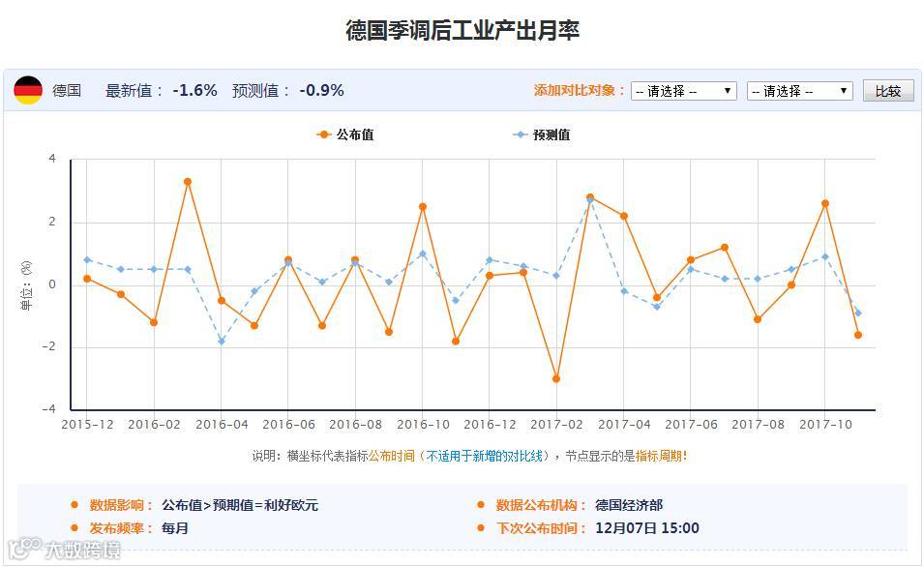924x567 pixels.
Task: Click the forecast point at -1.8 on 2016-04
Action: [222, 342]
